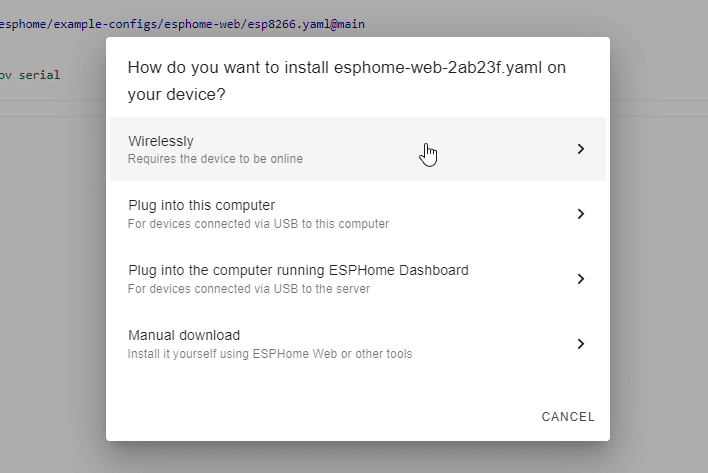The height and width of the screenshot is (473, 708).
Task: Click the arrow next to Plug into this computer
Action: [581, 214]
